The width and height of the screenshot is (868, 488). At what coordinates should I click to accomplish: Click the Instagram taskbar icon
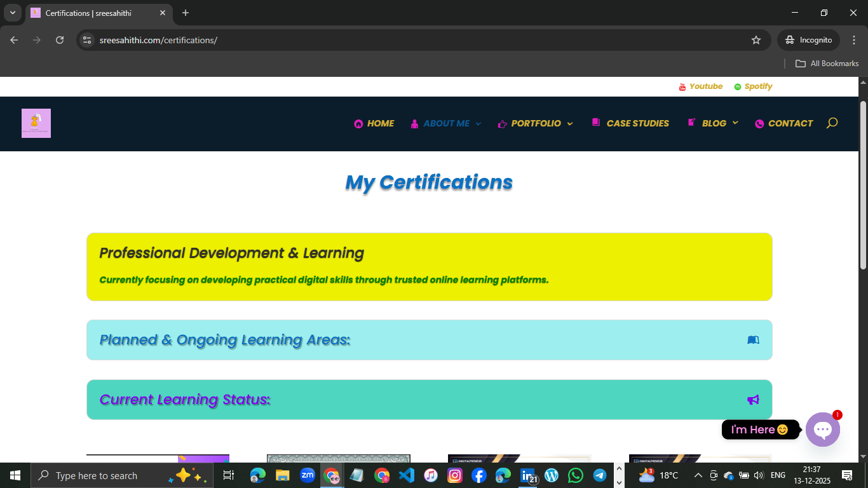click(455, 475)
